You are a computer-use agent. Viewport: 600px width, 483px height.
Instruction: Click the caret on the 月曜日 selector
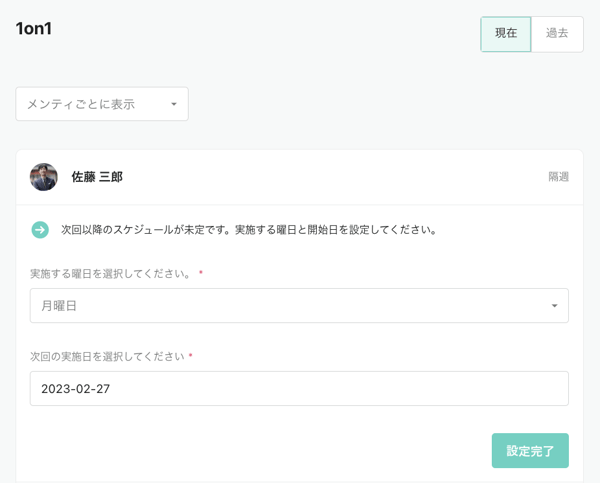click(x=554, y=306)
